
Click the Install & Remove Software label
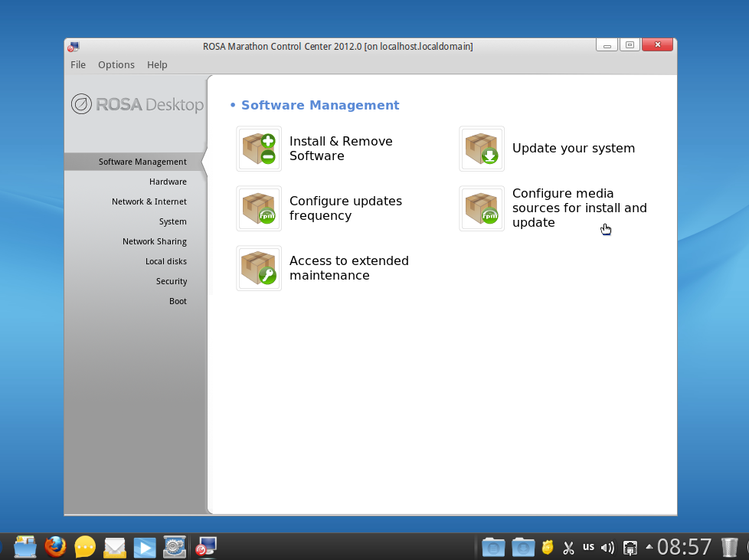[x=341, y=149]
